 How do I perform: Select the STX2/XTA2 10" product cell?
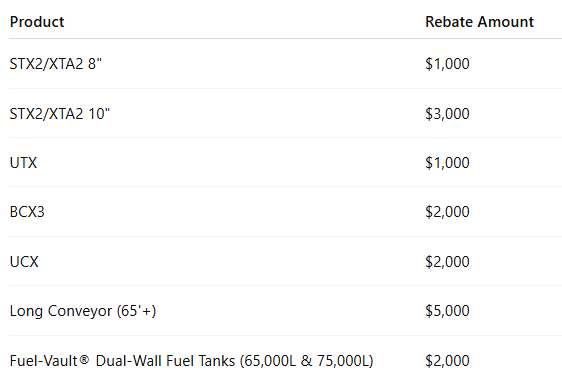point(59,114)
